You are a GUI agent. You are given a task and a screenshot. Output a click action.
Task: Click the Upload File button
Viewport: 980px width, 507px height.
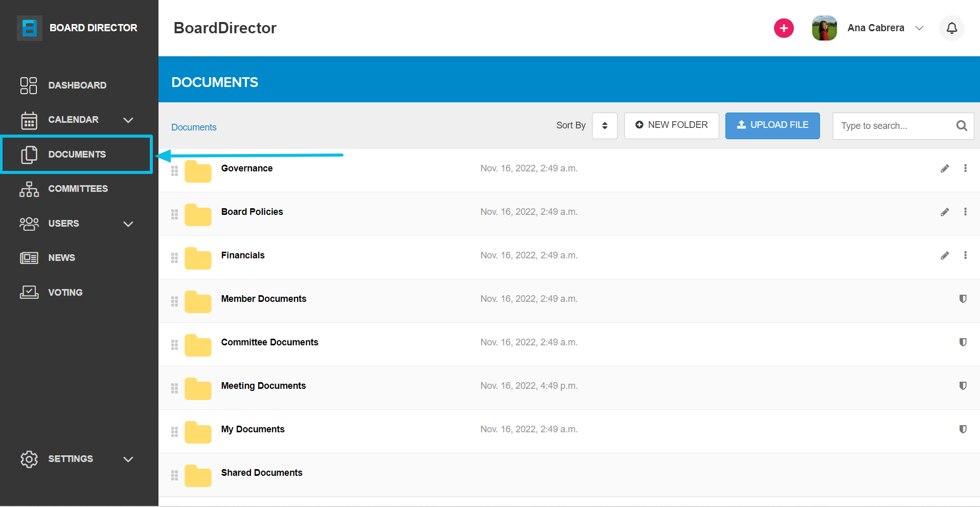(x=772, y=126)
